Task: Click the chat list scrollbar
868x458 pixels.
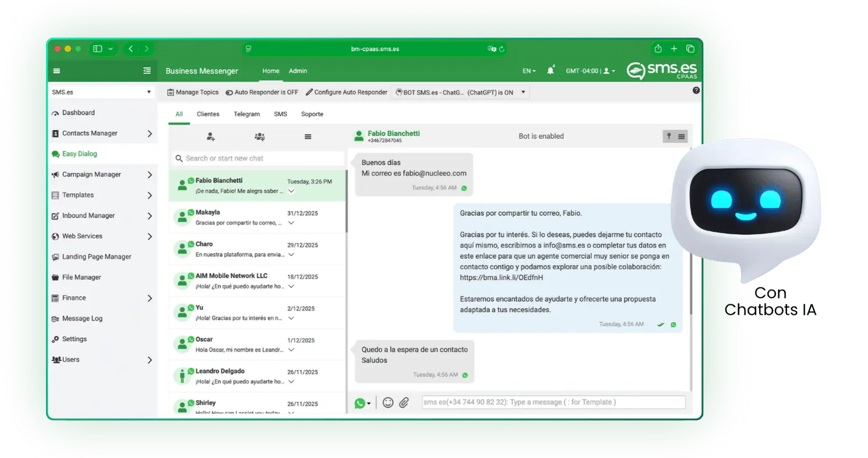Action: point(347,201)
